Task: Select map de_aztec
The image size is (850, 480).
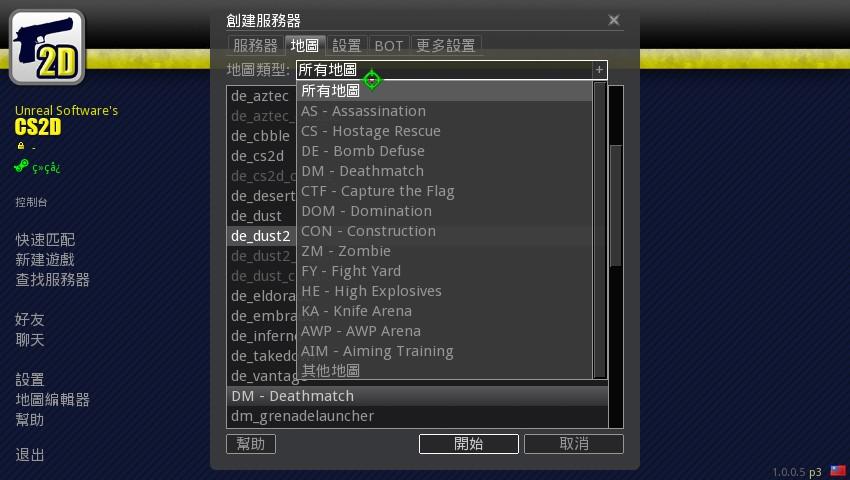Action: [261, 97]
